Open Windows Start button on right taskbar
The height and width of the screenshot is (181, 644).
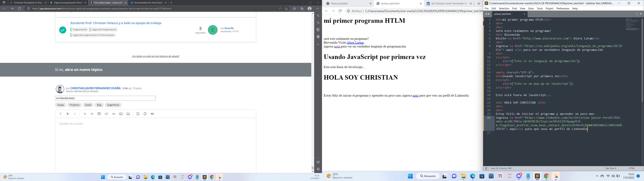pyautogui.click(x=410, y=176)
